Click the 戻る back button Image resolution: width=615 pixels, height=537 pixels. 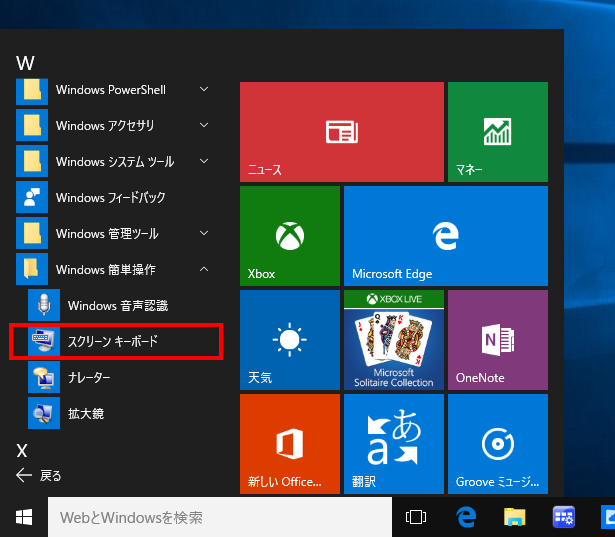(39, 475)
